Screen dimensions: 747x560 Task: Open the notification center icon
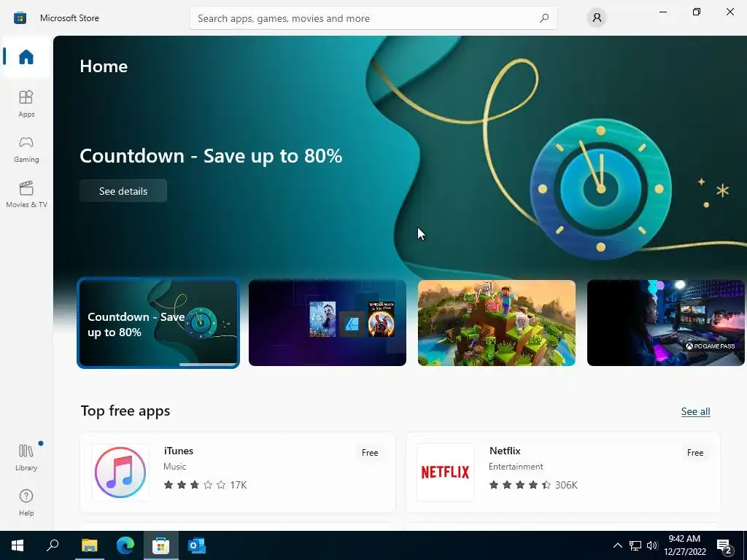point(724,546)
